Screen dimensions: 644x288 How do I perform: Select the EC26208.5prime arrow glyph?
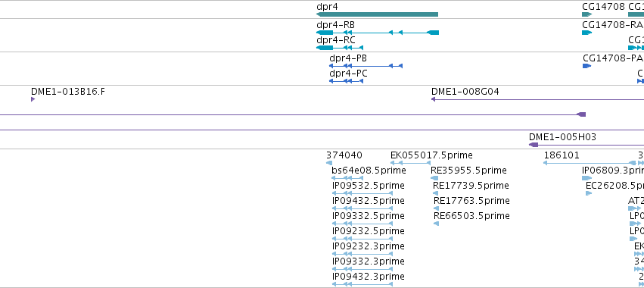589,193
